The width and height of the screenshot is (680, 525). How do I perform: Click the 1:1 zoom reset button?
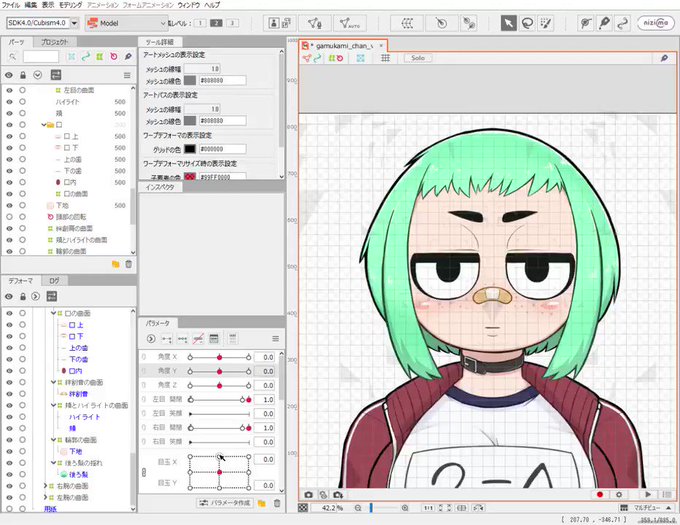428,508
